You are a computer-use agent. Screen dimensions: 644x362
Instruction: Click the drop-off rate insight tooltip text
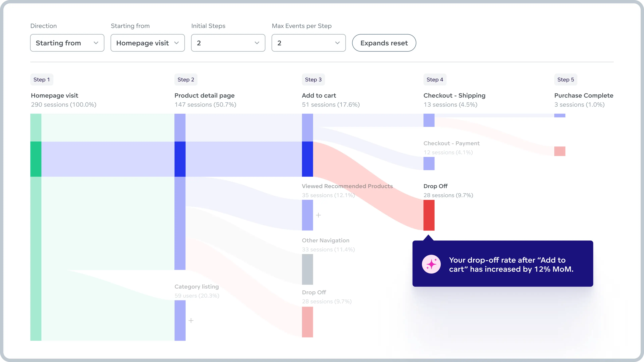(511, 264)
